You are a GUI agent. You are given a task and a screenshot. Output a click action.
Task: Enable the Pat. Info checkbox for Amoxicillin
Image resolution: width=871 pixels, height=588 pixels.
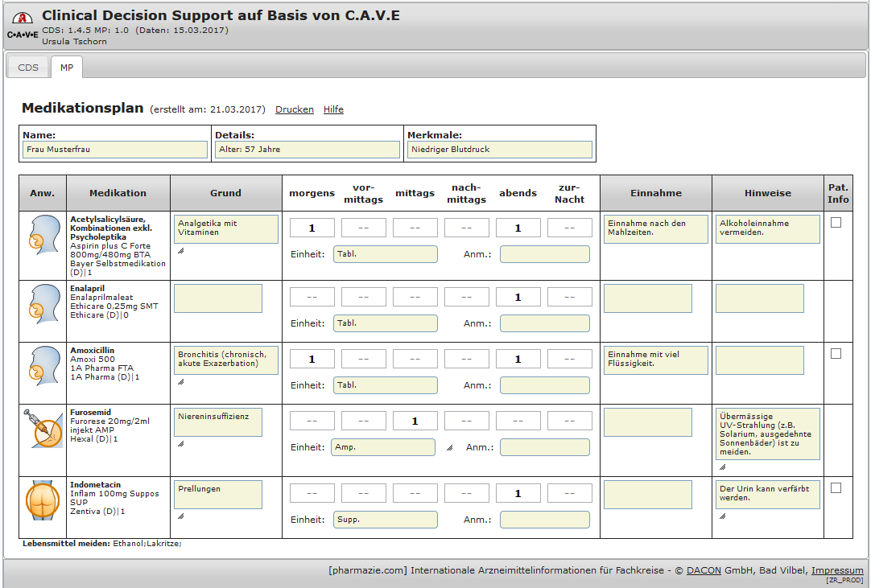(x=836, y=353)
